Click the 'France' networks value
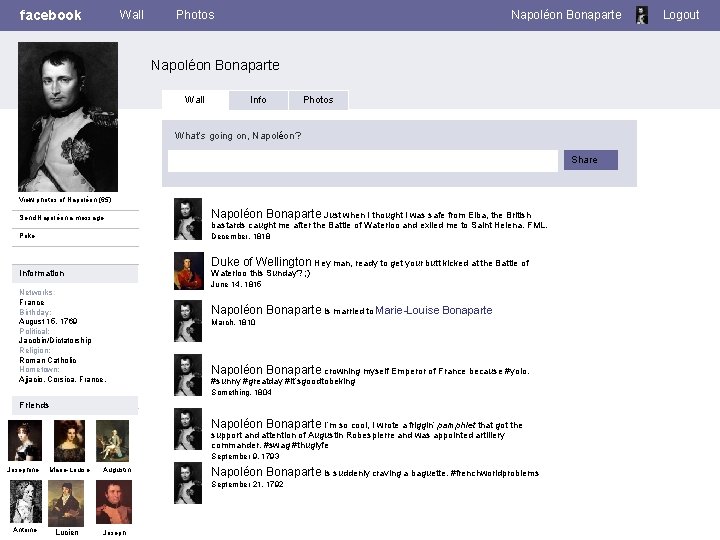Screen dimensions: 720x540 [32, 302]
